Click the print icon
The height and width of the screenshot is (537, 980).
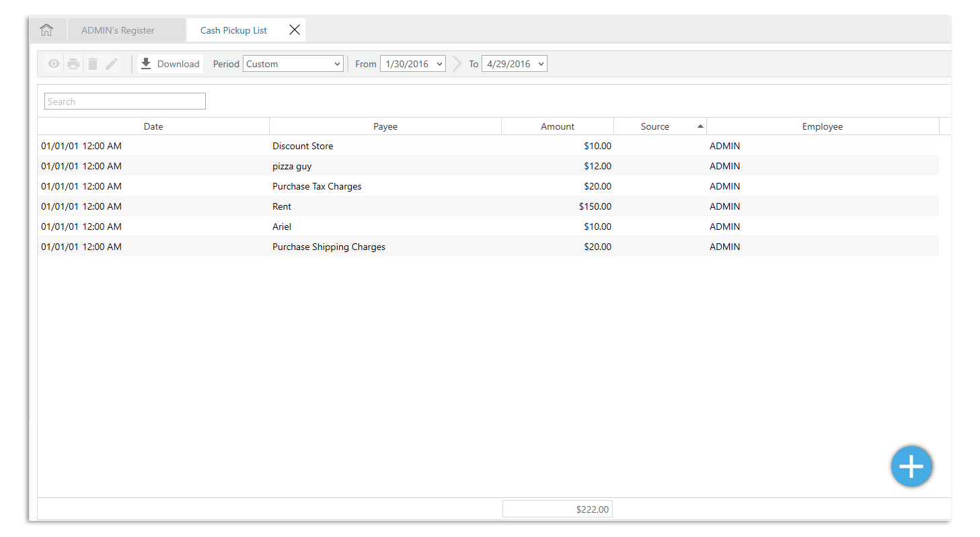tap(73, 63)
